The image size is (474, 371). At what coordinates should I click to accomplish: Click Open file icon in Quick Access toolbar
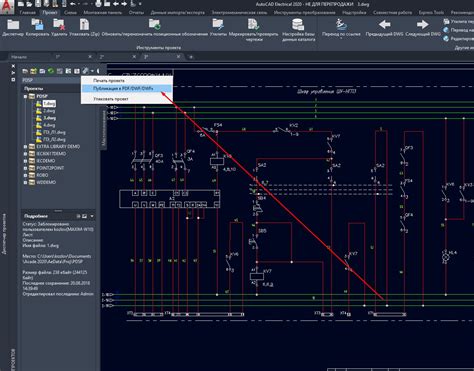click(x=30, y=4)
